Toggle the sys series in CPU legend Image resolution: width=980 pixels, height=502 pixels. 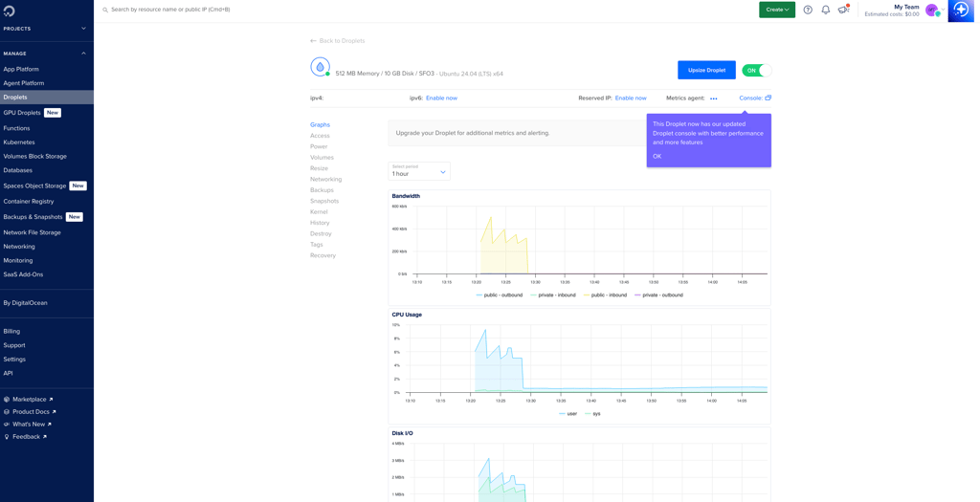coord(592,413)
